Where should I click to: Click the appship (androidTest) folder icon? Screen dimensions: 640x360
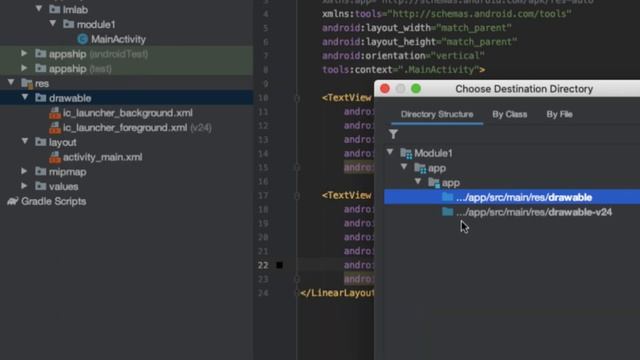pos(41,54)
